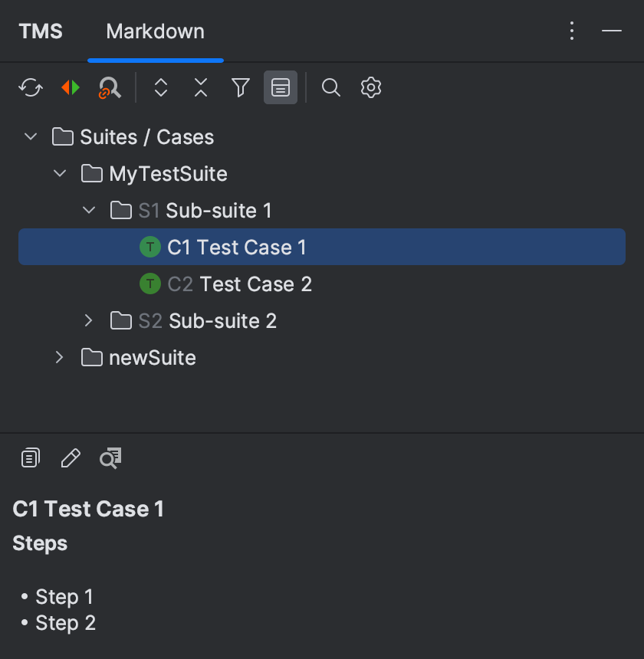Select the MyTestSuite folder
The height and width of the screenshot is (659, 644).
(165, 173)
